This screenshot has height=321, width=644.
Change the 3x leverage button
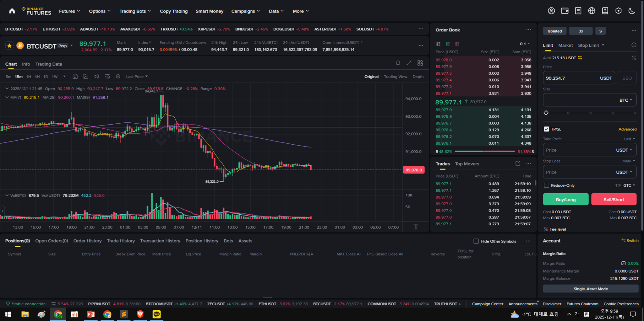point(581,31)
